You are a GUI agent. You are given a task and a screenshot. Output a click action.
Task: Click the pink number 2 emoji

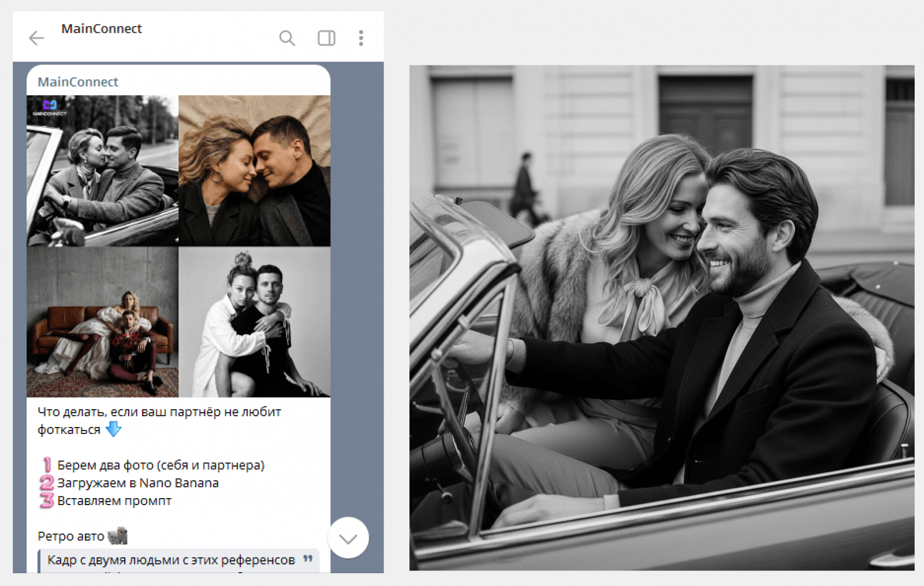47,483
